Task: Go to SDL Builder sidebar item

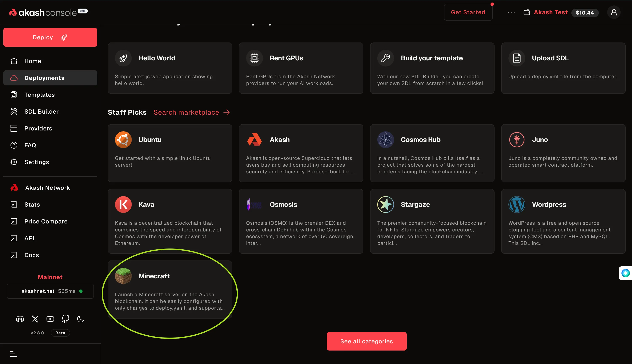Action: pyautogui.click(x=41, y=112)
